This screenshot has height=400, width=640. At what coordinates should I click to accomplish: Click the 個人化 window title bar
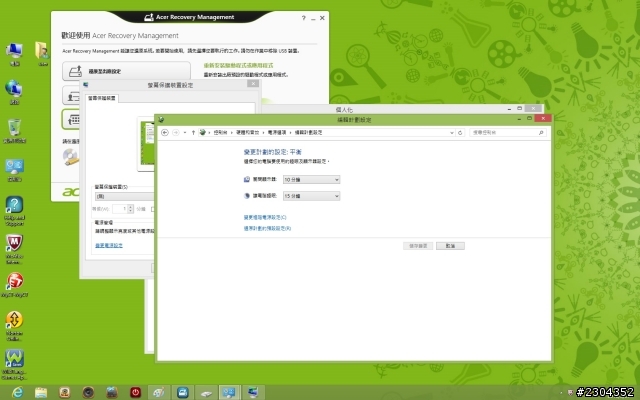344,109
